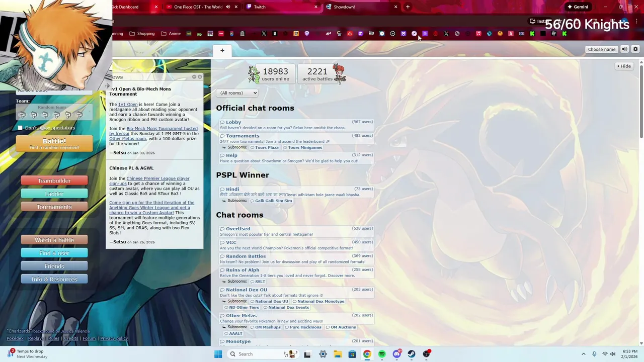The height and width of the screenshot is (362, 644).
Task: Join the Random Battles chat room
Action: click(x=296, y=259)
